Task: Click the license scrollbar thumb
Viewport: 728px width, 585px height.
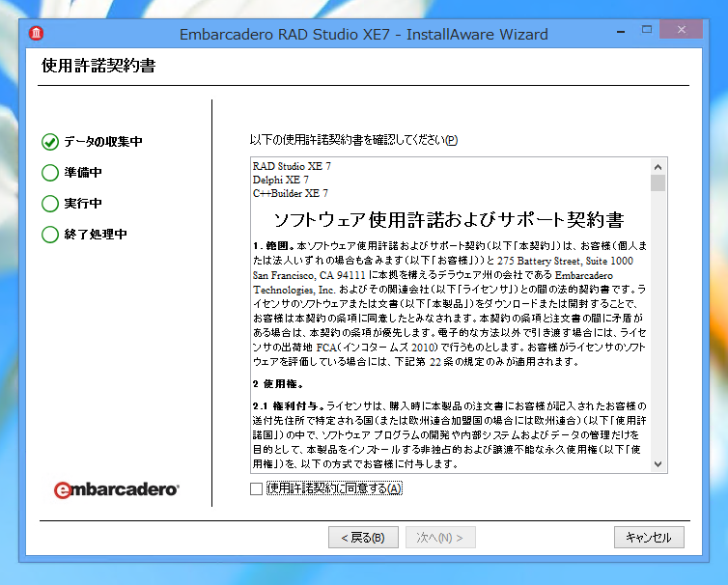Action: coord(658,182)
